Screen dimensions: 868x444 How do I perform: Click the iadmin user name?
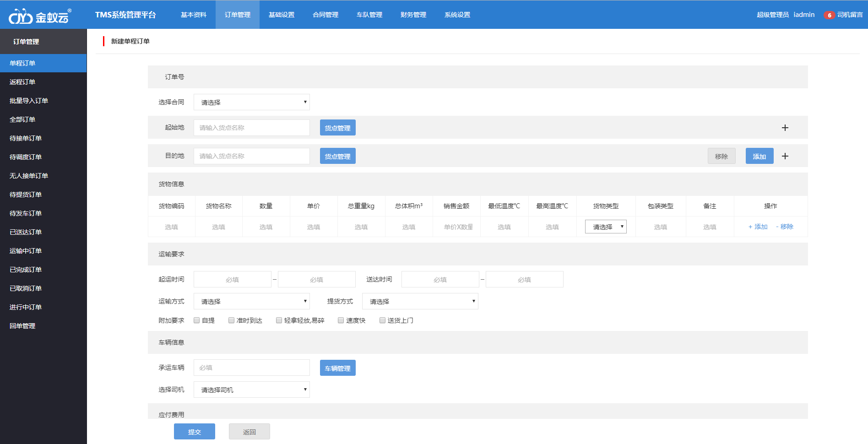pyautogui.click(x=804, y=15)
